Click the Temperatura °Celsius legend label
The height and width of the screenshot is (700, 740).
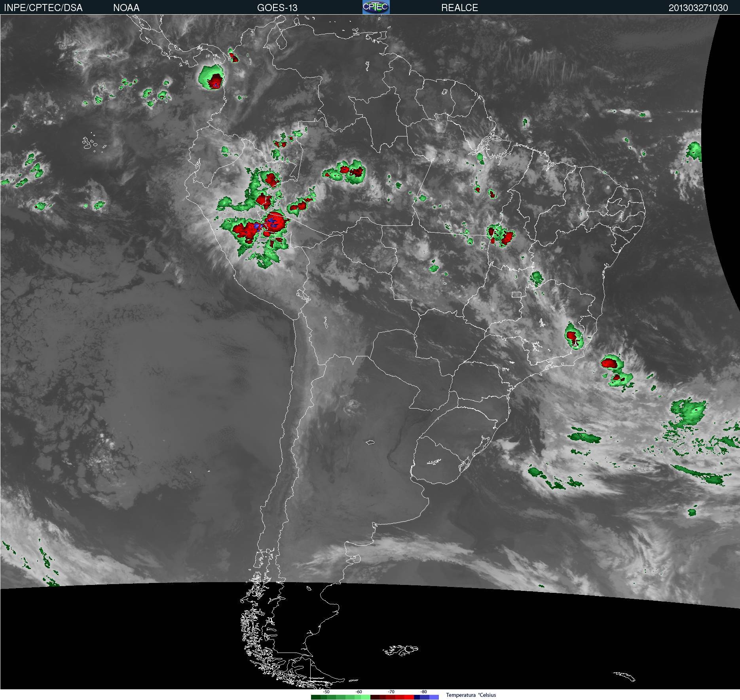tap(471, 695)
